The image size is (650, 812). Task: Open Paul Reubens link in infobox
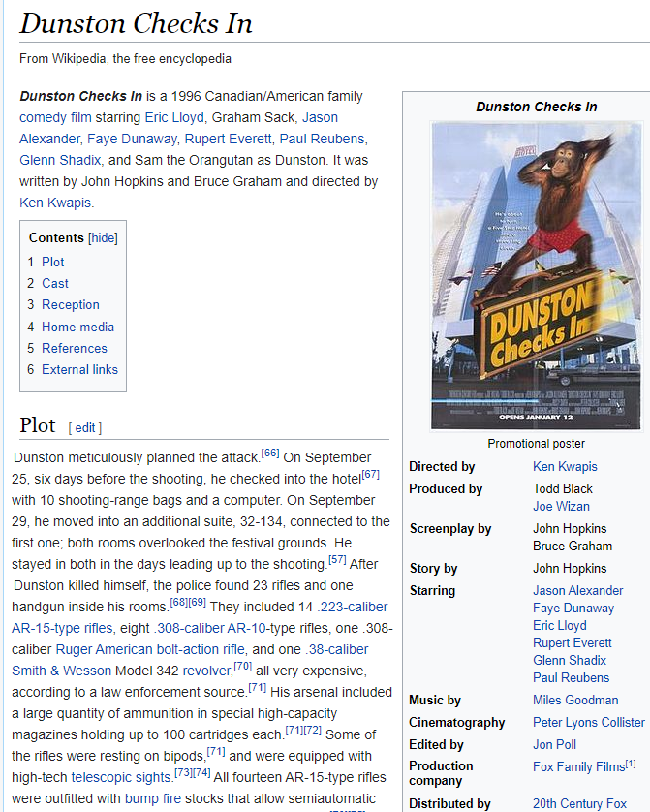point(572,678)
